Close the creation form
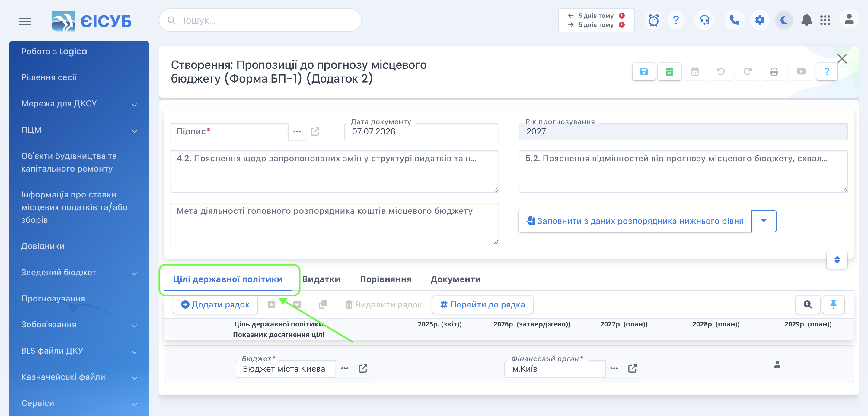The height and width of the screenshot is (416, 868). pos(842,59)
